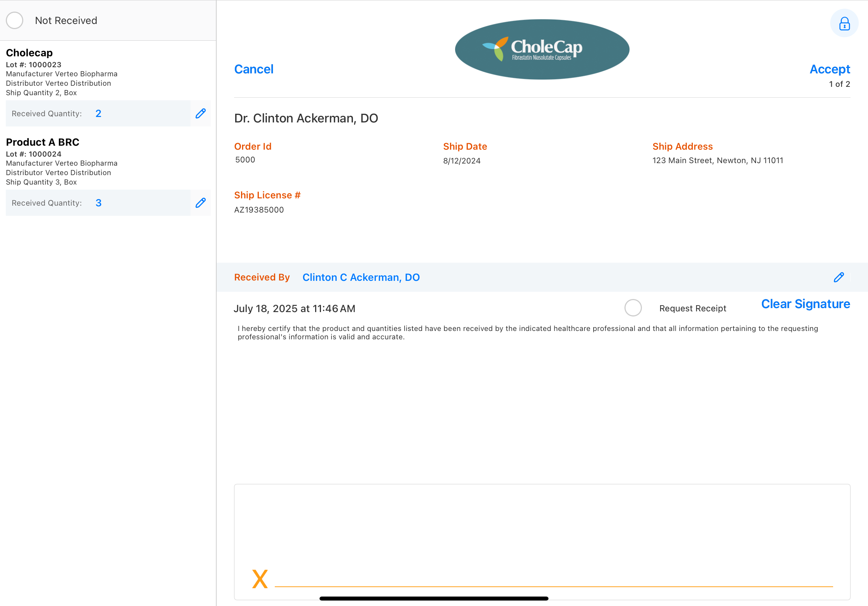Open Clinton C Ackerman, DO receiver name

[x=361, y=277]
